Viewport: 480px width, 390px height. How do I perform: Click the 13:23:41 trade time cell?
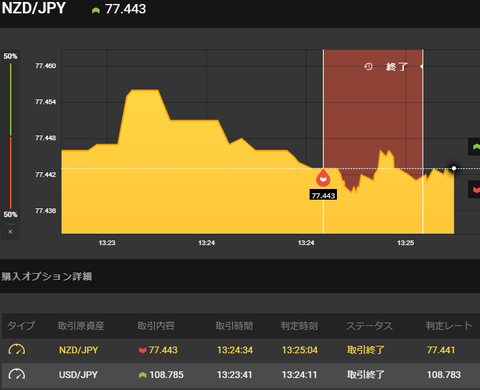coord(235,375)
